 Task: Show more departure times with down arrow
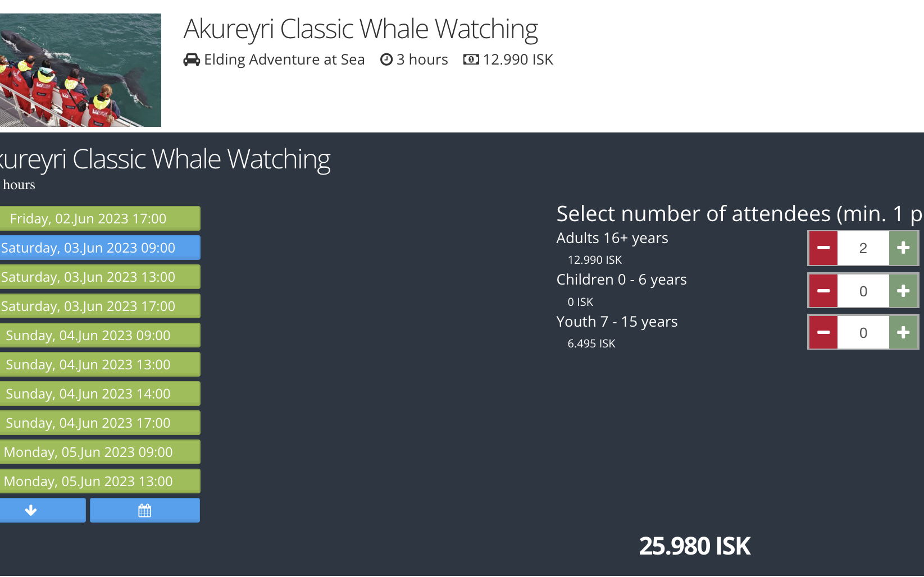31,510
